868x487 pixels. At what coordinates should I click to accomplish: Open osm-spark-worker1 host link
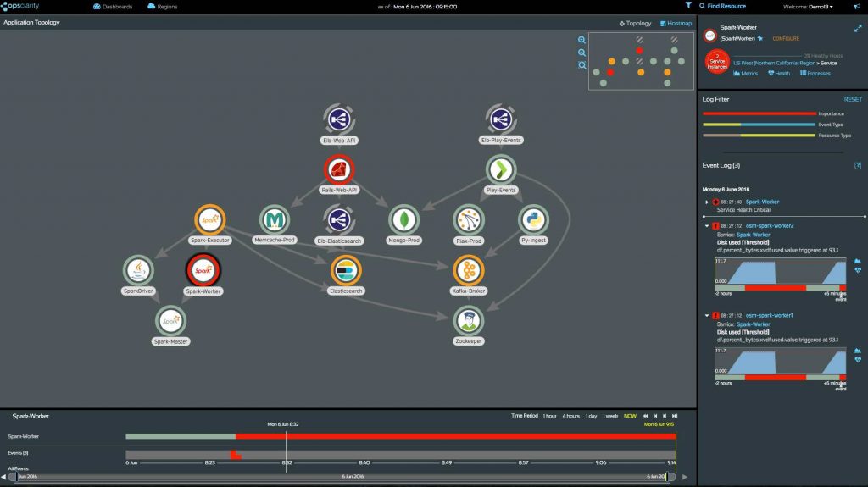pos(769,315)
